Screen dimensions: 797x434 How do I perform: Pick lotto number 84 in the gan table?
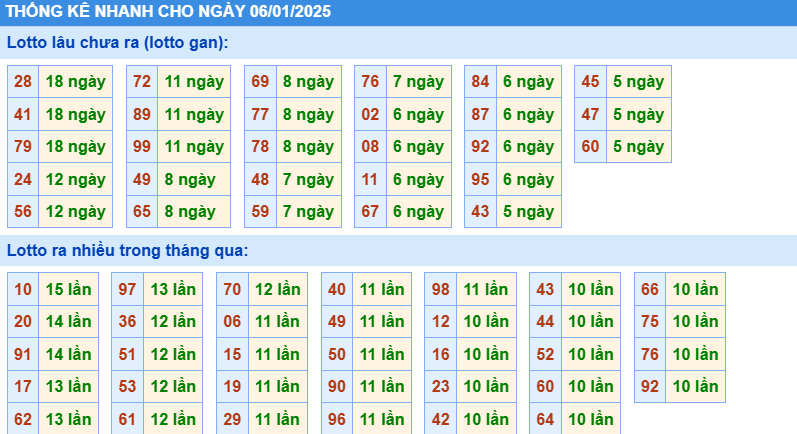(480, 82)
